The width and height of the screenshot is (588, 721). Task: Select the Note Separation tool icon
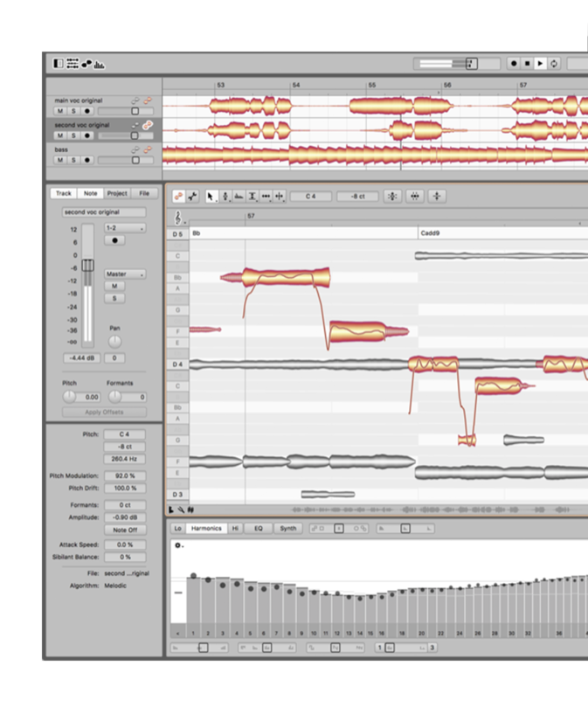pyautogui.click(x=280, y=197)
